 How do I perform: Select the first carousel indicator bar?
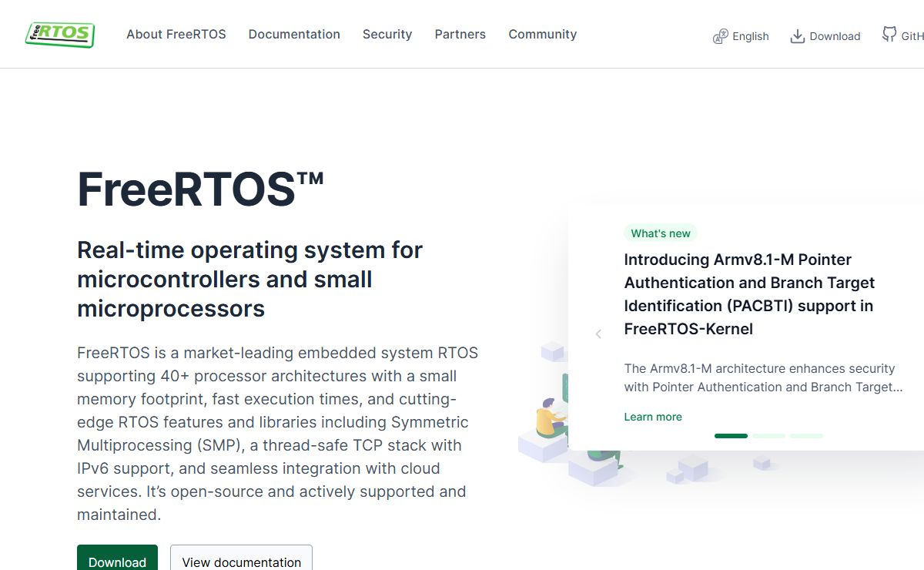(731, 436)
